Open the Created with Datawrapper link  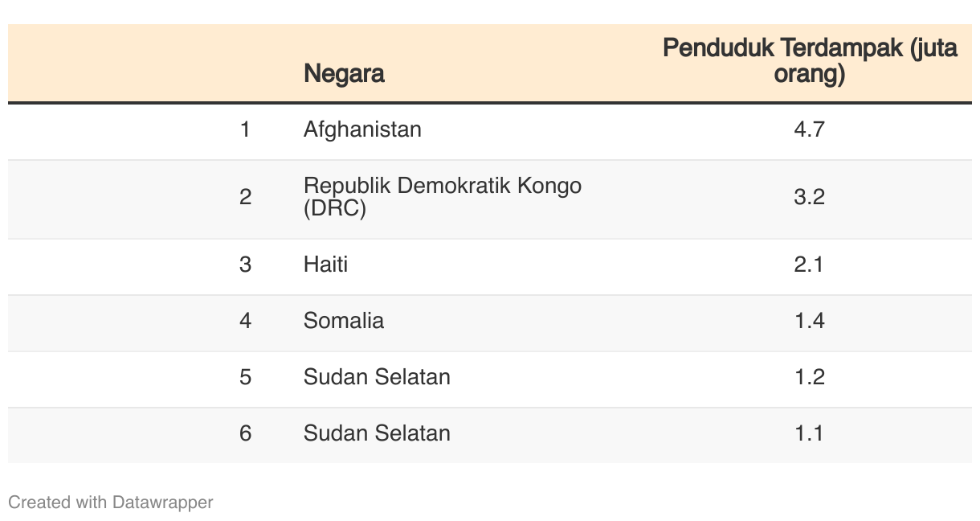[111, 503]
